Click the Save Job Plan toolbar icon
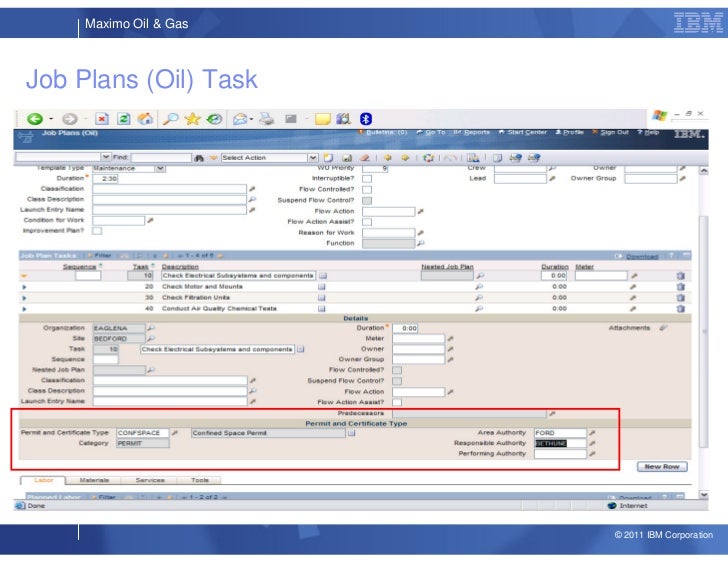The image size is (728, 563). click(x=347, y=158)
